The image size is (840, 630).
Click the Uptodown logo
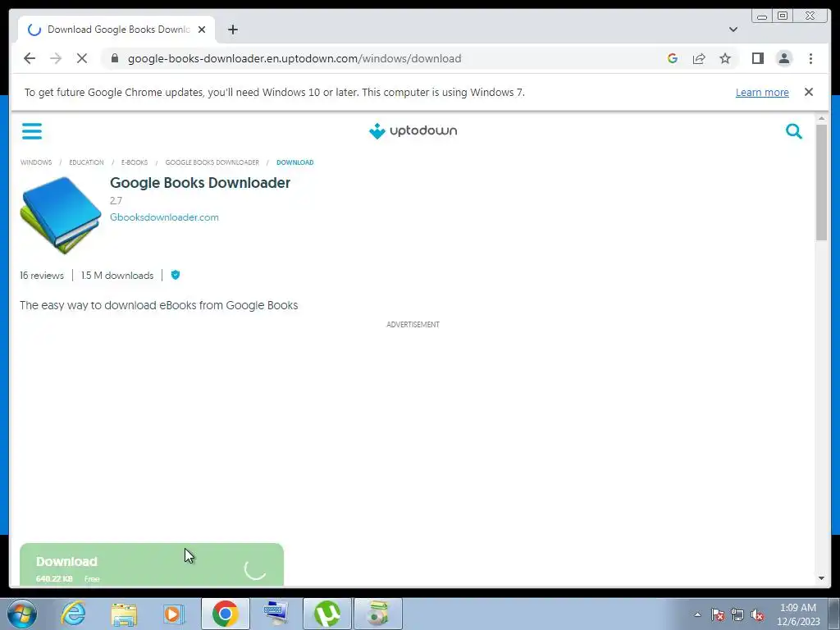pos(413,130)
